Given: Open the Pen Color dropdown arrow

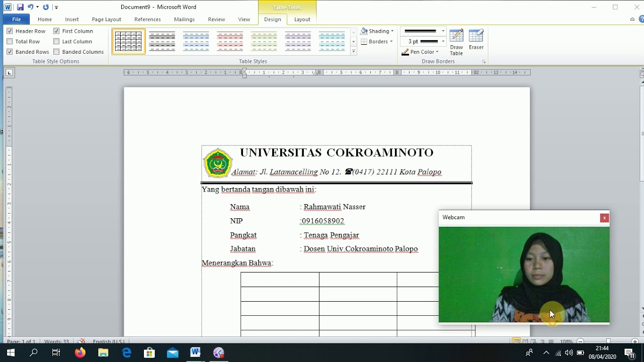Looking at the screenshot, I should [x=437, y=52].
